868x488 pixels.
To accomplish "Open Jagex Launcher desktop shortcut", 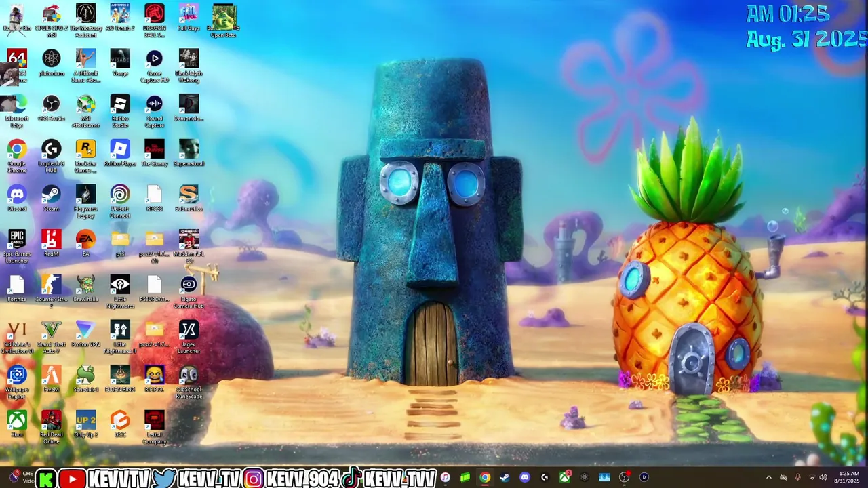I will click(x=189, y=337).
